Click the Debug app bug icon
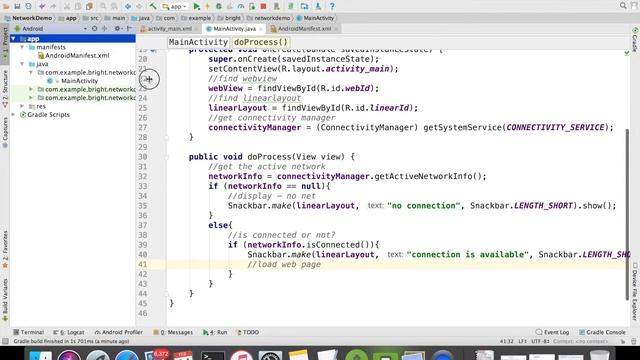Screen dimensions: 640x360 218,6
